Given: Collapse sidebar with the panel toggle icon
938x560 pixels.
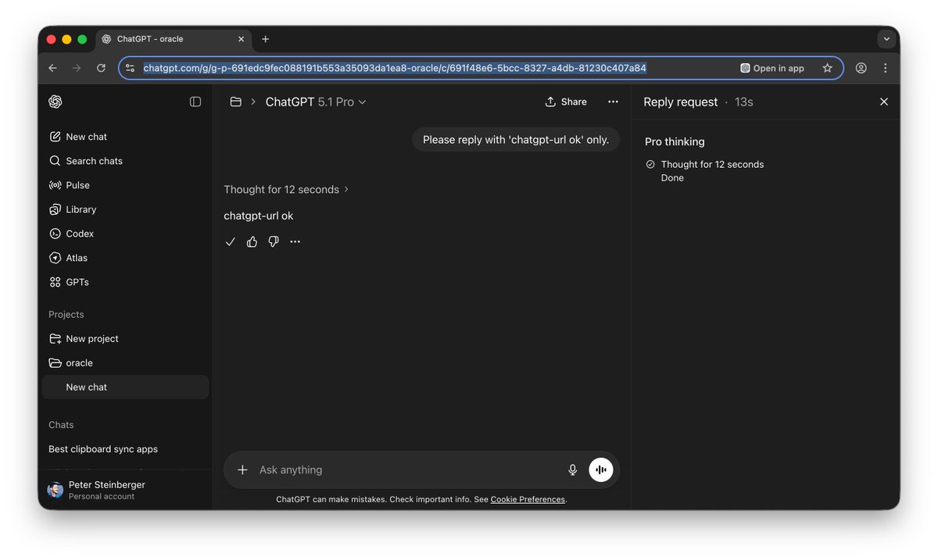Looking at the screenshot, I should click(x=195, y=102).
